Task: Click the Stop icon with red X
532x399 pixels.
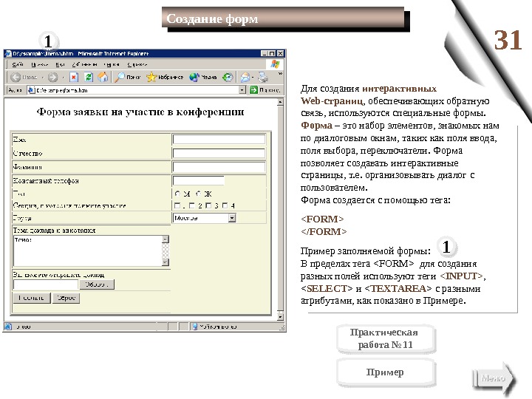Action: point(74,78)
